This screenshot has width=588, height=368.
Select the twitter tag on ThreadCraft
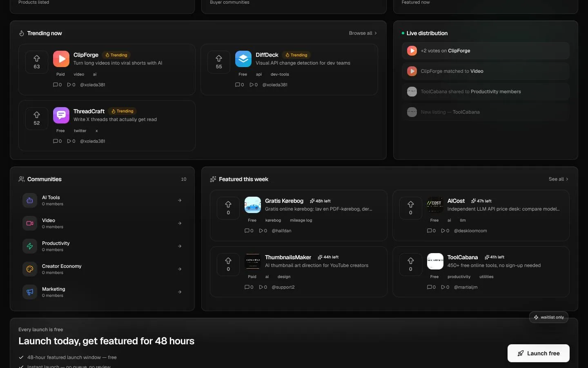(x=80, y=131)
